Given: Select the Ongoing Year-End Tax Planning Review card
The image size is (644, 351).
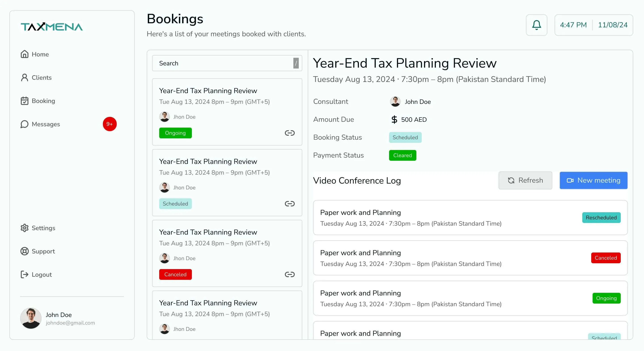Looking at the screenshot, I should click(227, 112).
